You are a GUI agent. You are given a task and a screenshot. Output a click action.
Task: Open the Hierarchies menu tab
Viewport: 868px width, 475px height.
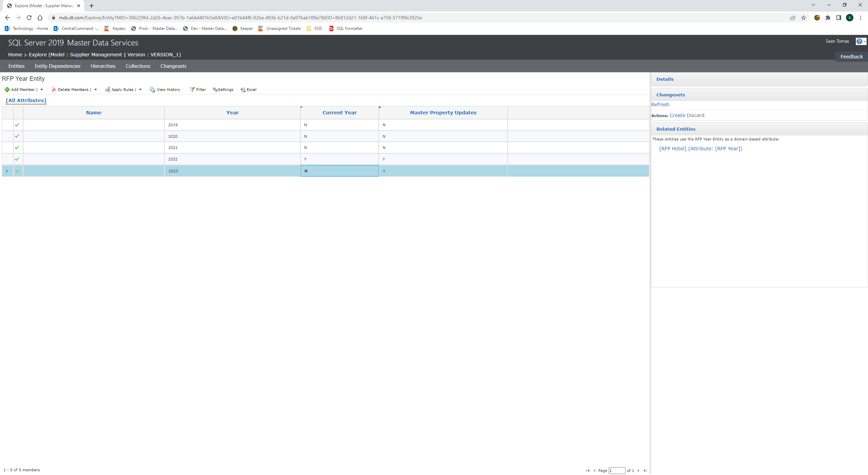tap(103, 66)
